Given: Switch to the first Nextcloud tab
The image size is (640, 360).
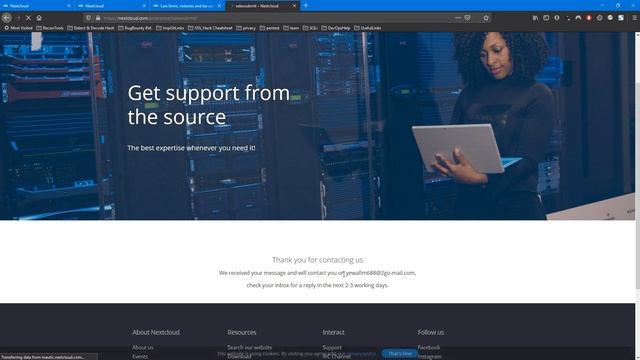Looking at the screenshot, I should (x=37, y=6).
